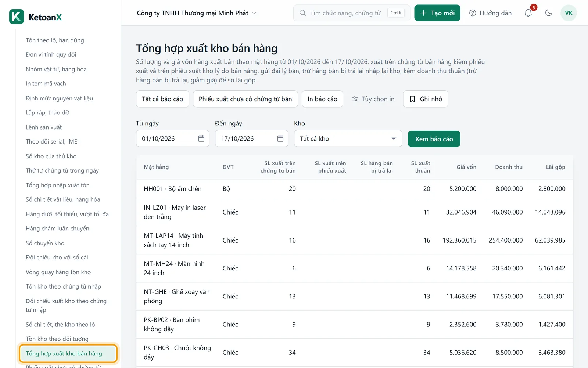
Task: Select row PK-BP02 · Bàn phím không dây
Action: (x=354, y=325)
